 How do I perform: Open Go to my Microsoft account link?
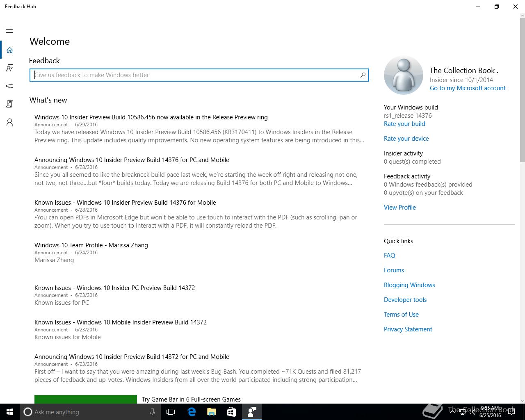(x=468, y=88)
